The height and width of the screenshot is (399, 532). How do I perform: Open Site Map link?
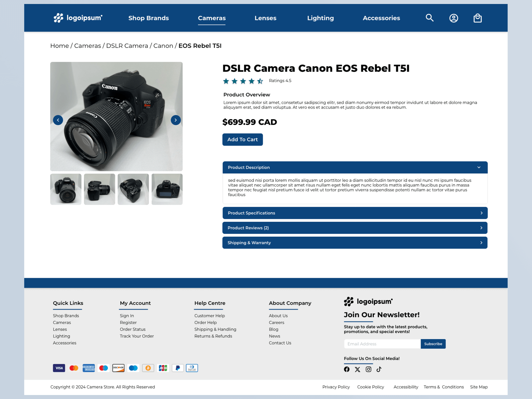click(x=479, y=387)
